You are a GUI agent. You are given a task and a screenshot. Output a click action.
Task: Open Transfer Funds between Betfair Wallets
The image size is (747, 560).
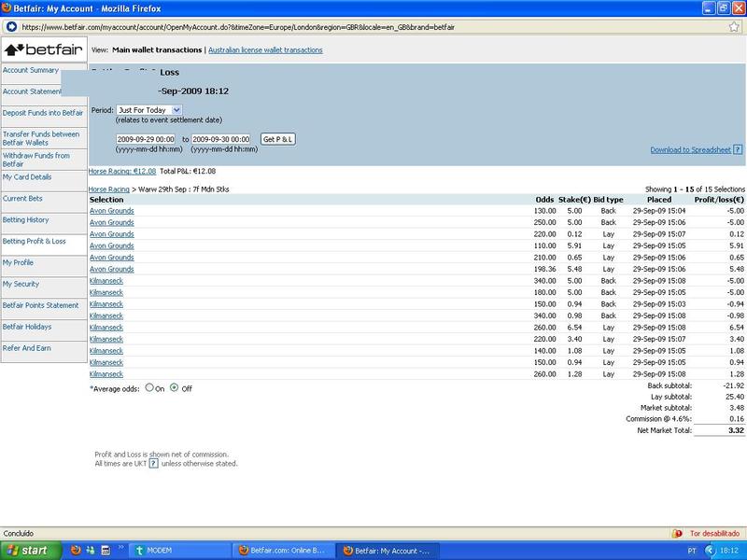point(41,138)
